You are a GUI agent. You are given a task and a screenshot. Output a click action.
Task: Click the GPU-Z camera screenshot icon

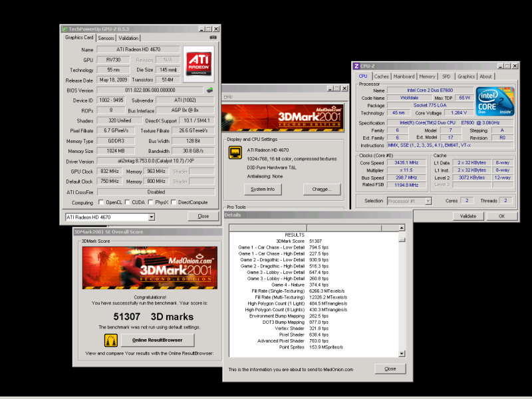click(x=213, y=37)
